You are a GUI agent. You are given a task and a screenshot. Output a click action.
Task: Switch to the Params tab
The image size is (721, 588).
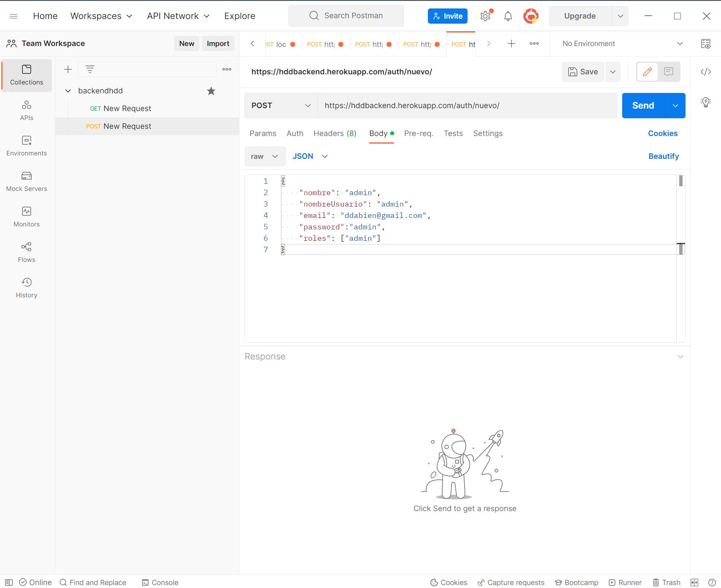tap(263, 133)
